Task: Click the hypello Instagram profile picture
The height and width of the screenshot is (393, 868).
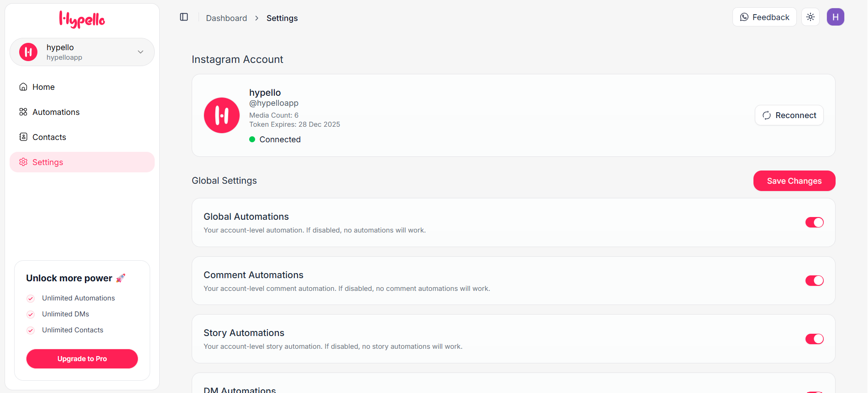Action: pyautogui.click(x=222, y=115)
